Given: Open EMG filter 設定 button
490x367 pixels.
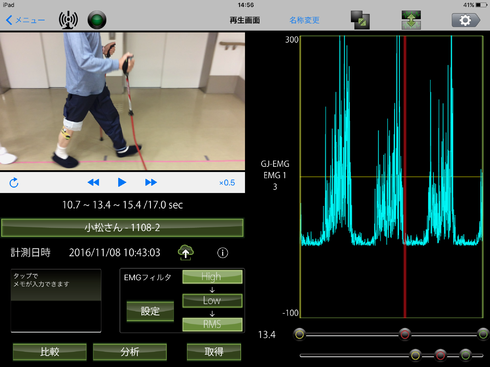Looking at the screenshot, I should tap(150, 311).
